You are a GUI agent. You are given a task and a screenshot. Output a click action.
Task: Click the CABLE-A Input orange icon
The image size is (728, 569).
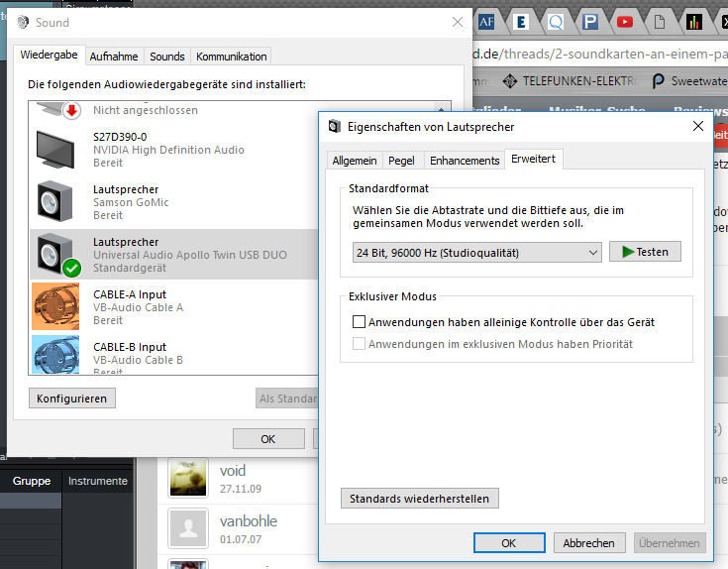(x=55, y=306)
